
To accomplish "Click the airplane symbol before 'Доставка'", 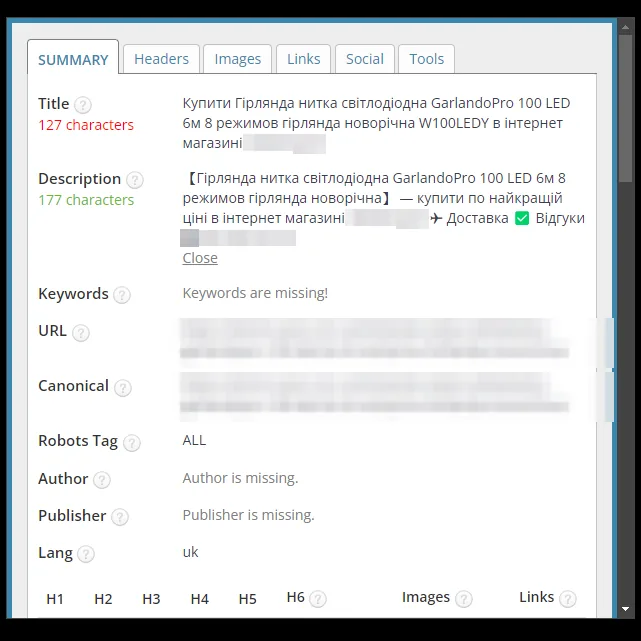I will [436, 218].
